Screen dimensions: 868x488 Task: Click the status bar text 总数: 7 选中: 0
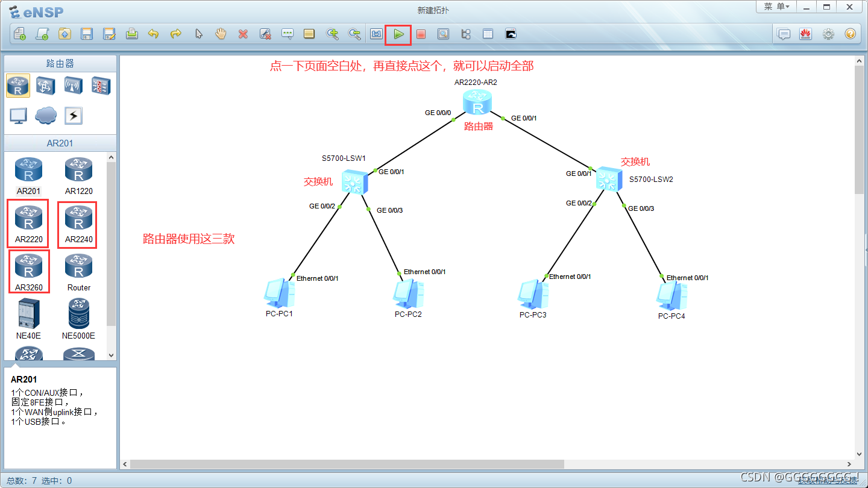[x=38, y=480]
